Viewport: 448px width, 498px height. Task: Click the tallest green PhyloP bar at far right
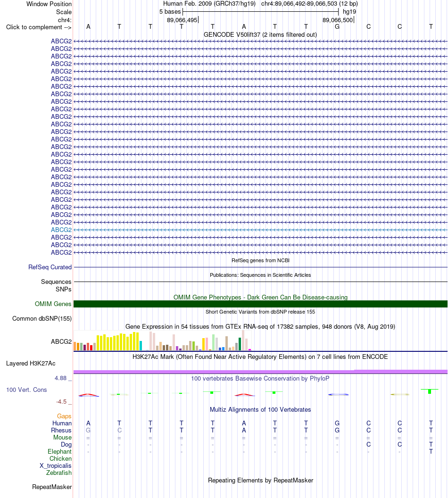point(430,391)
